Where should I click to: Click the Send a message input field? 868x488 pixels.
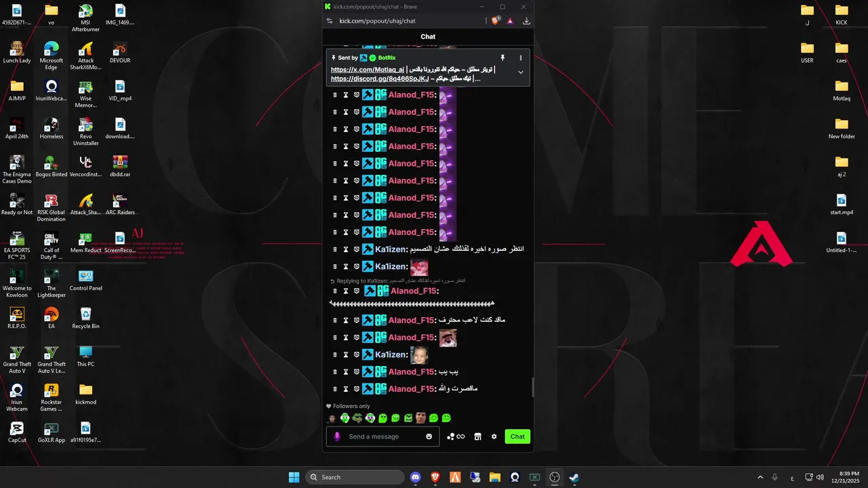tap(383, 436)
